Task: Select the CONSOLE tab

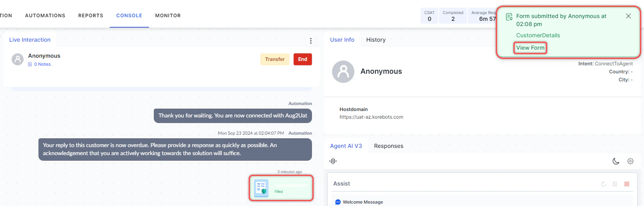Action: [x=129, y=16]
